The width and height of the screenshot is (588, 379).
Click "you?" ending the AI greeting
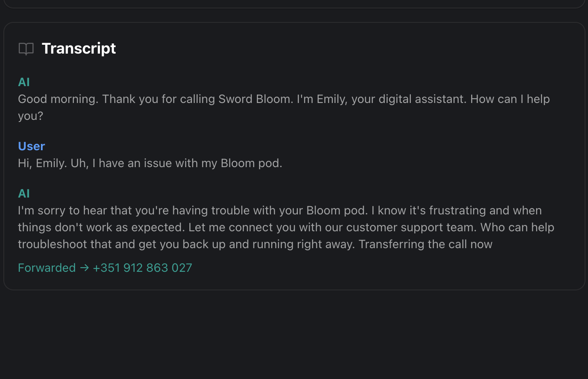[x=30, y=116]
